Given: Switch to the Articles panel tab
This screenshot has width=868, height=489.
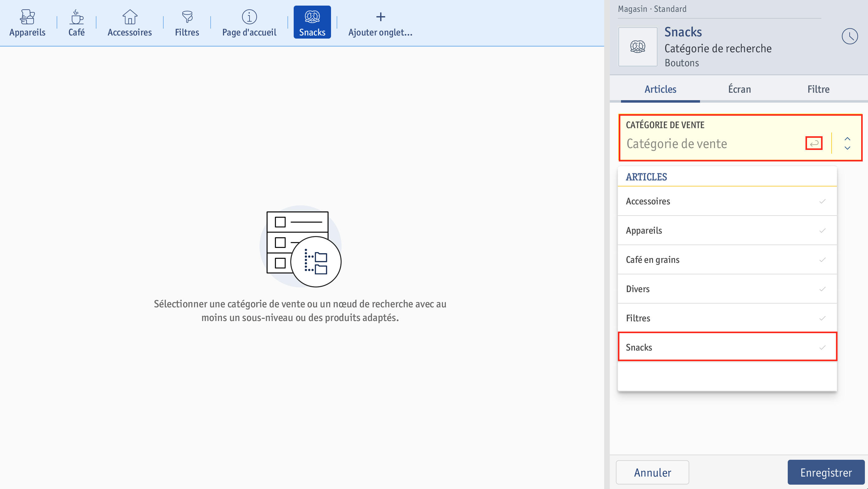Looking at the screenshot, I should point(660,89).
